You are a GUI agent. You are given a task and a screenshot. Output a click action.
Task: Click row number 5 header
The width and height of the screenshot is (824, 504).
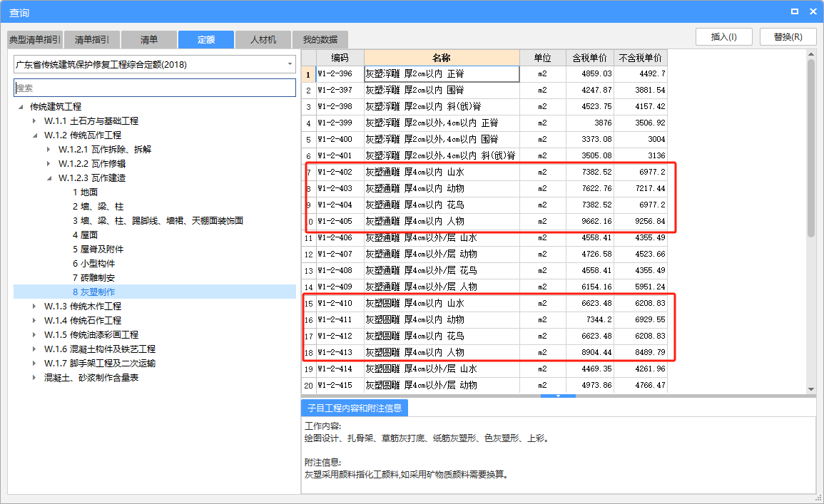click(308, 140)
